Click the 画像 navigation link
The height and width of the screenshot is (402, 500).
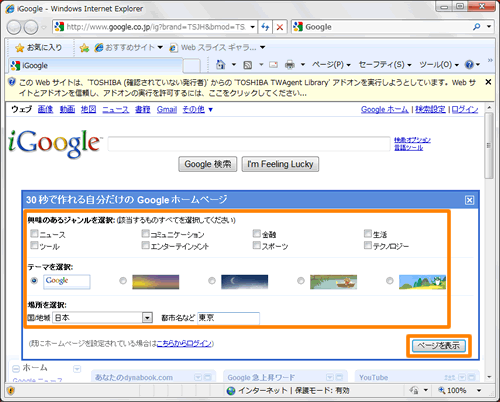coord(45,109)
